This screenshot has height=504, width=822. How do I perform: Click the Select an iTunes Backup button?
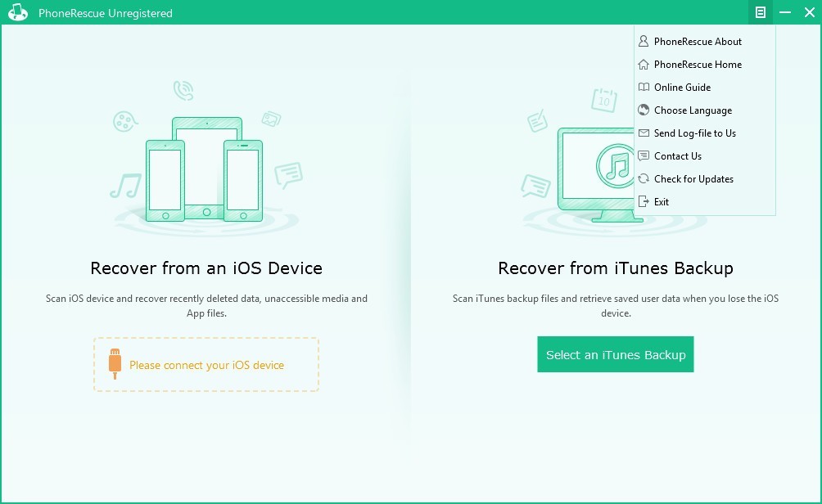(615, 354)
